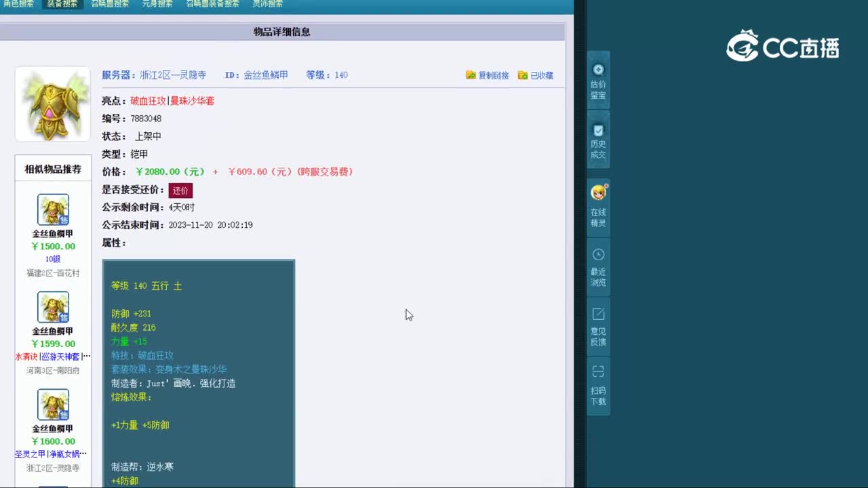Open the 历史成交 transaction history panel
This screenshot has height=488, width=868.
point(597,139)
